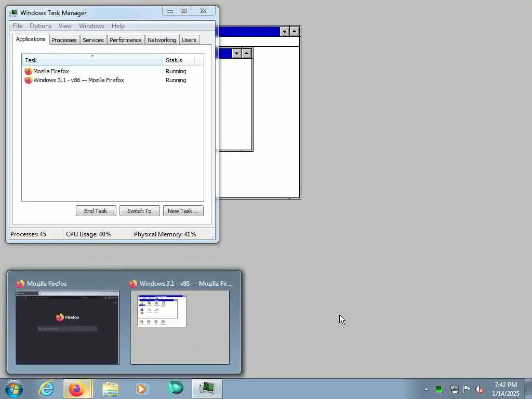This screenshot has width=532, height=399.
Task: Click Running status of Mozilla Firefox
Action: tap(176, 71)
